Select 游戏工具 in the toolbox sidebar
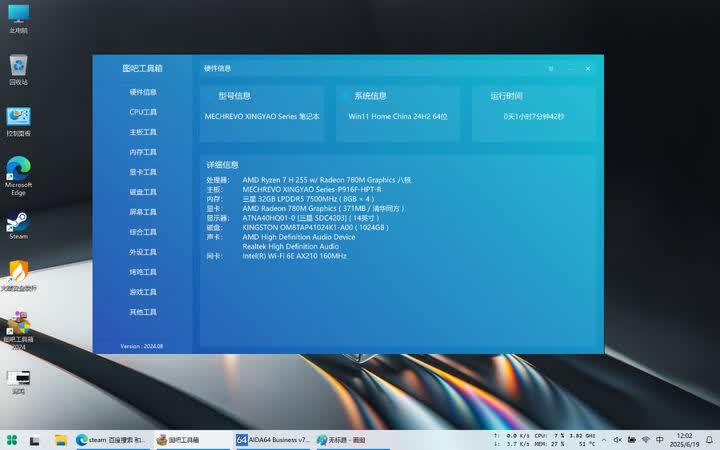720x450 pixels. (143, 292)
